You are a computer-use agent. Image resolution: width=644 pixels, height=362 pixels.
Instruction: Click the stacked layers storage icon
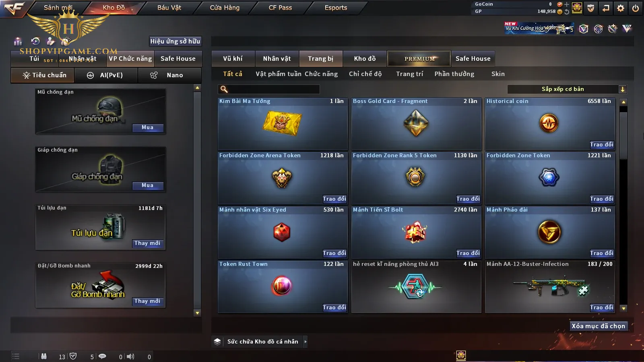(217, 341)
